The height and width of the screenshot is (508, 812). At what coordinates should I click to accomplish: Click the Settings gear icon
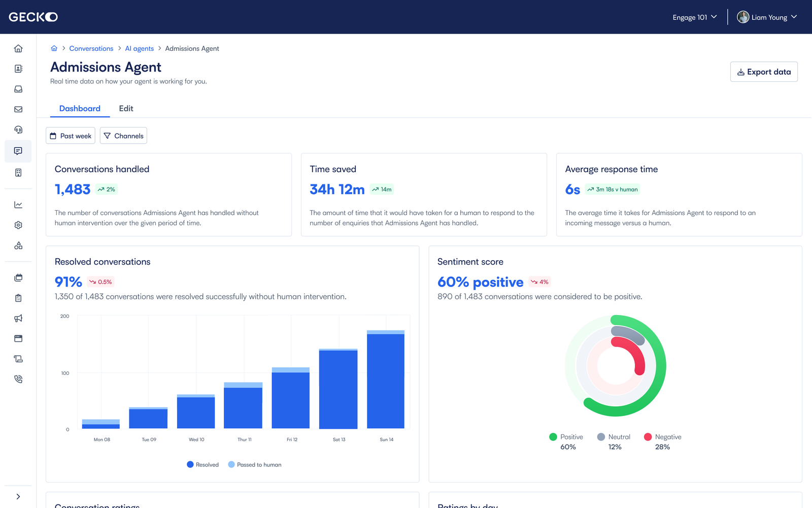[18, 225]
